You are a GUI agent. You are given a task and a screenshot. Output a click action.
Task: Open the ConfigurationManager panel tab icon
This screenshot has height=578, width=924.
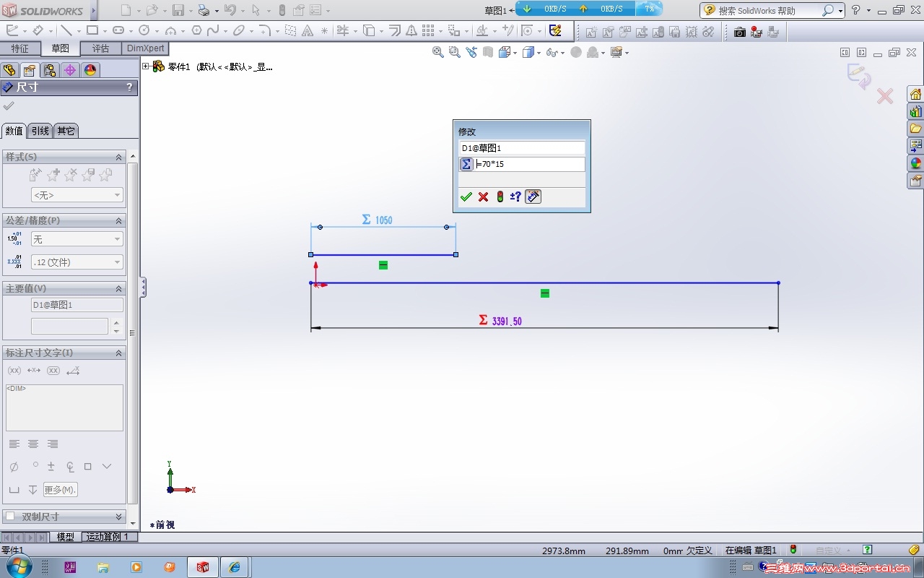[x=49, y=70]
